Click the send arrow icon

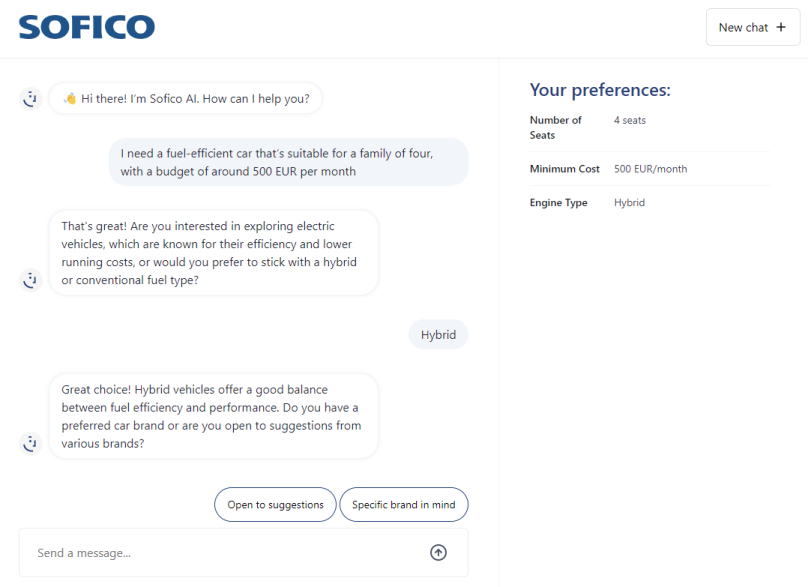439,553
